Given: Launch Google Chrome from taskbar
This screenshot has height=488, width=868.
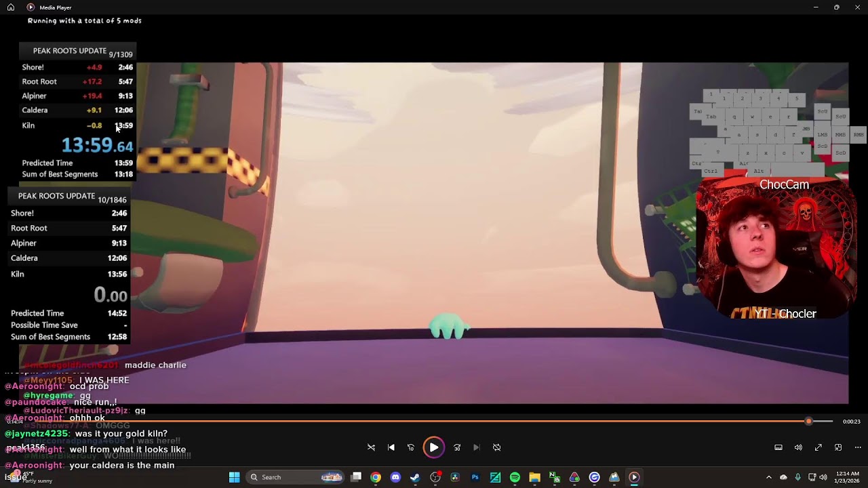Looking at the screenshot, I should [x=376, y=477].
